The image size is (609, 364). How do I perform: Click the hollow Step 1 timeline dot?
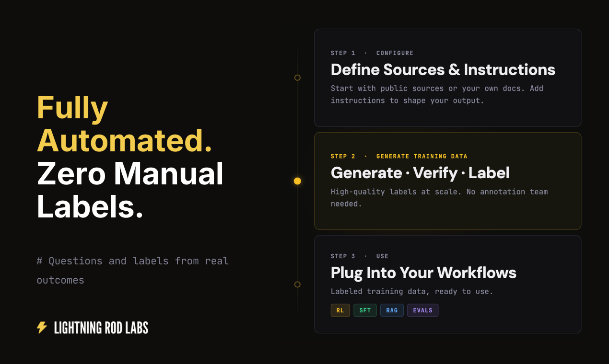coord(297,77)
